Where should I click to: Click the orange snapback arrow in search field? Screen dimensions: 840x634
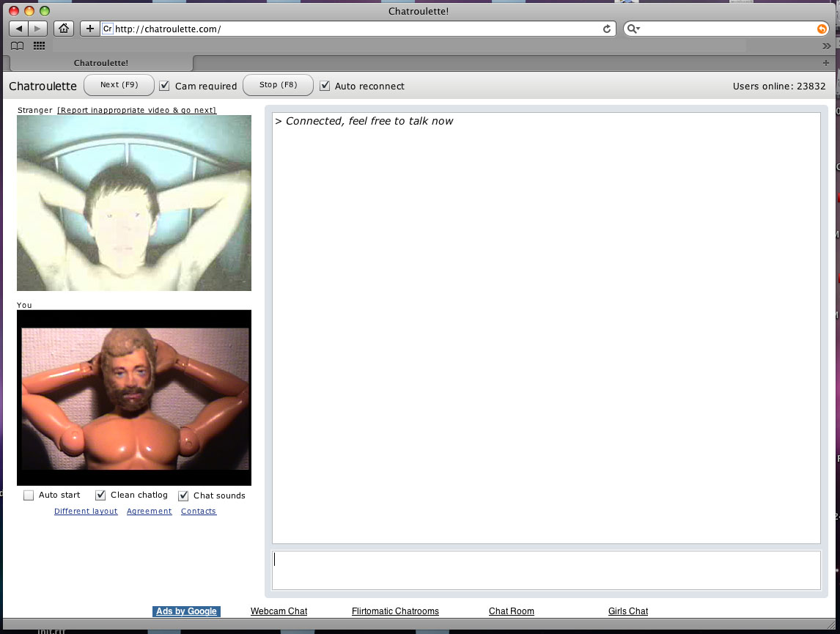(x=822, y=29)
